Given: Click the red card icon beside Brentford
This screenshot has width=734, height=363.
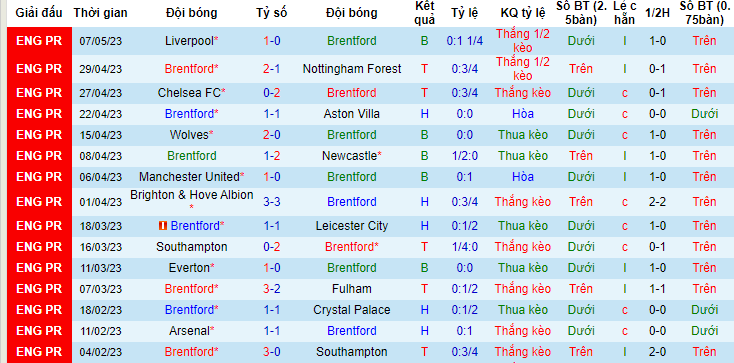Looking at the screenshot, I should 163,226.
